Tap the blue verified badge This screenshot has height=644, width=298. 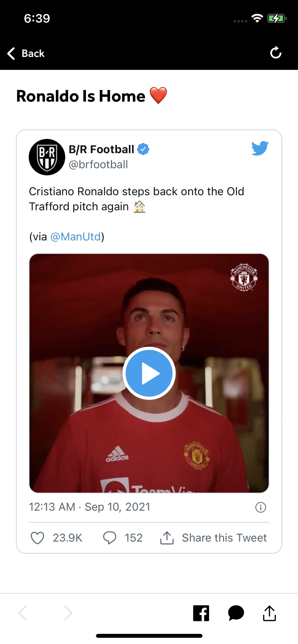(x=143, y=149)
